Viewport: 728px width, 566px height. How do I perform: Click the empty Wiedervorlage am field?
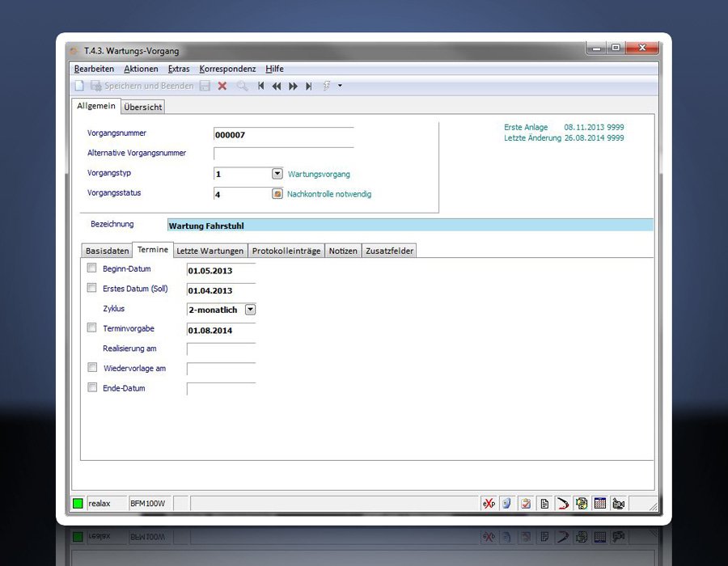tap(221, 369)
